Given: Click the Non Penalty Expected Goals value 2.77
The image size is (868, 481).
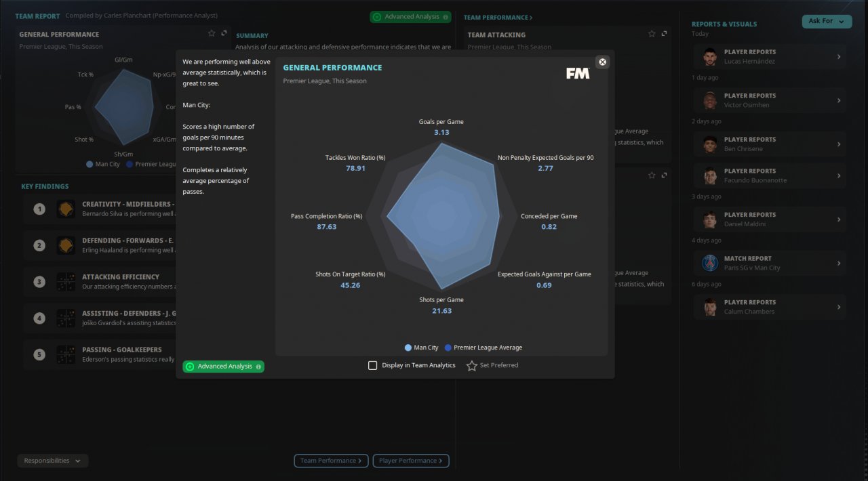Looking at the screenshot, I should click(x=545, y=168).
